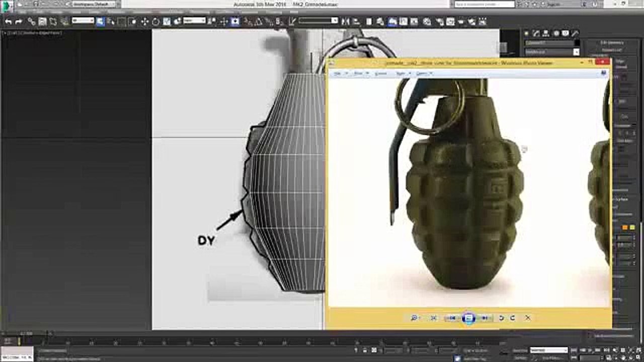Delete image in Photo Viewer

click(527, 318)
